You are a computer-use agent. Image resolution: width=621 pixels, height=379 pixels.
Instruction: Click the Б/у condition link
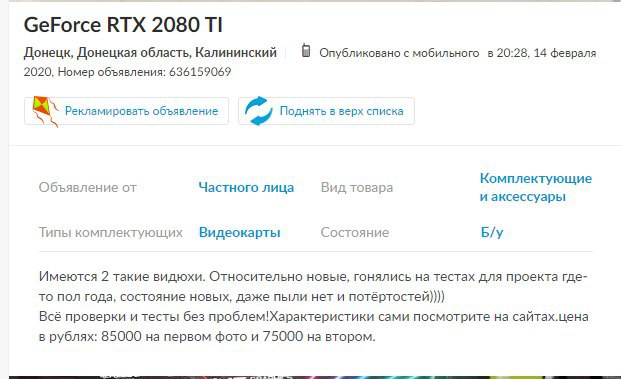click(x=492, y=232)
